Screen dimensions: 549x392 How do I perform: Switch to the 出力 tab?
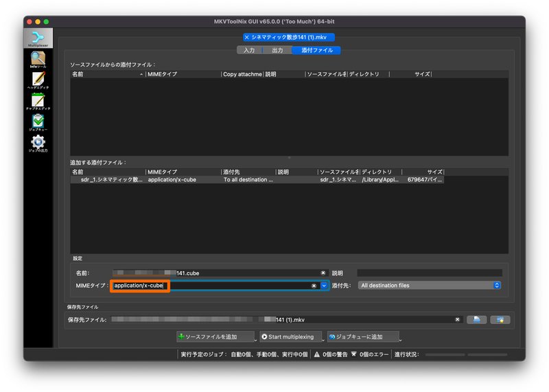tap(277, 50)
